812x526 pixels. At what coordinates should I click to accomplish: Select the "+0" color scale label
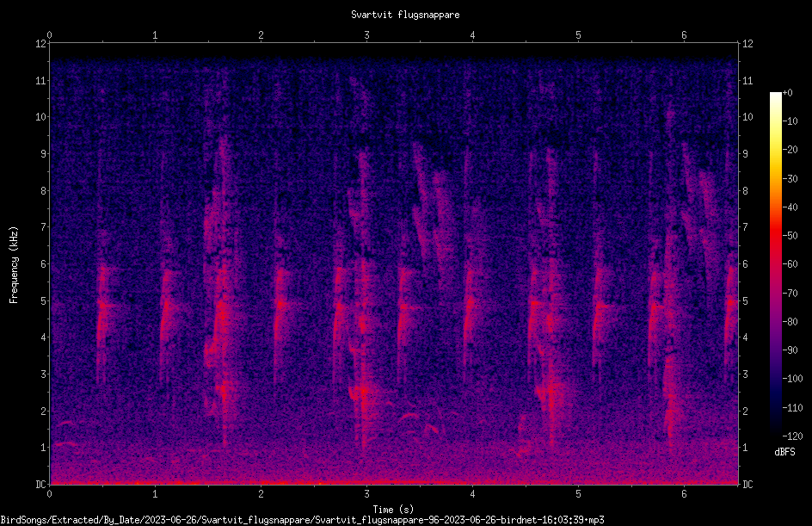[x=788, y=93]
